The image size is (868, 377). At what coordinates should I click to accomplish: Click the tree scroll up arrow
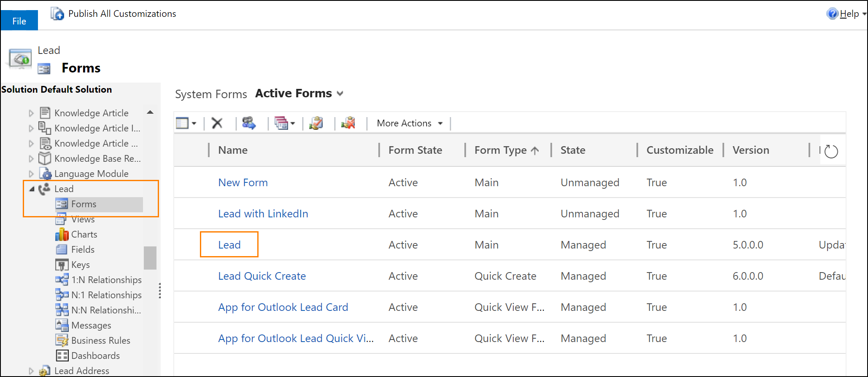pos(150,112)
